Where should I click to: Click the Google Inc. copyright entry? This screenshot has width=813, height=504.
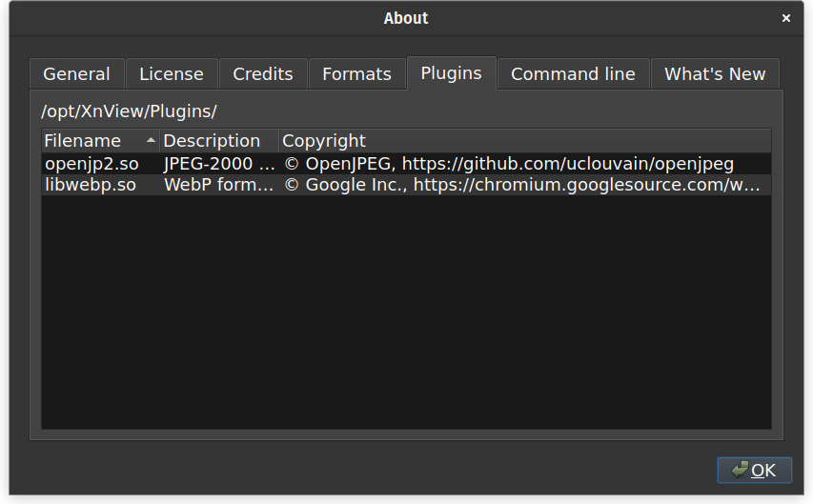pos(522,185)
